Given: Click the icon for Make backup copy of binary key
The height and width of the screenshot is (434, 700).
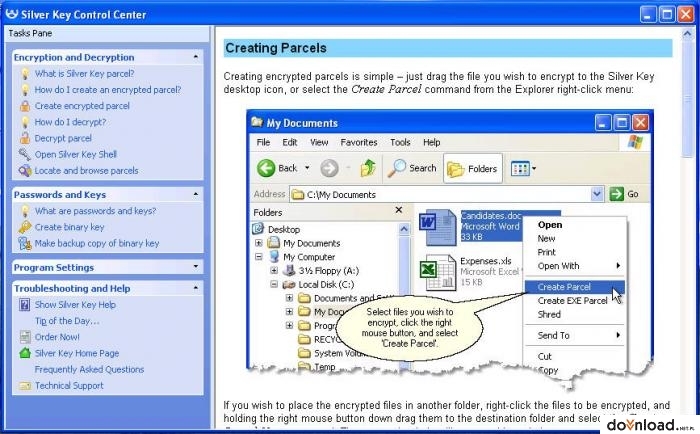Looking at the screenshot, I should [25, 243].
